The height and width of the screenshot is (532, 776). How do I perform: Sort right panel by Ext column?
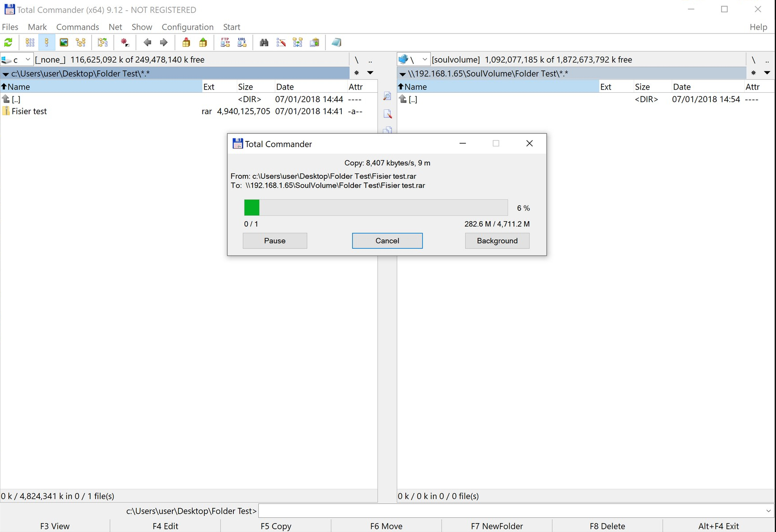coord(616,87)
